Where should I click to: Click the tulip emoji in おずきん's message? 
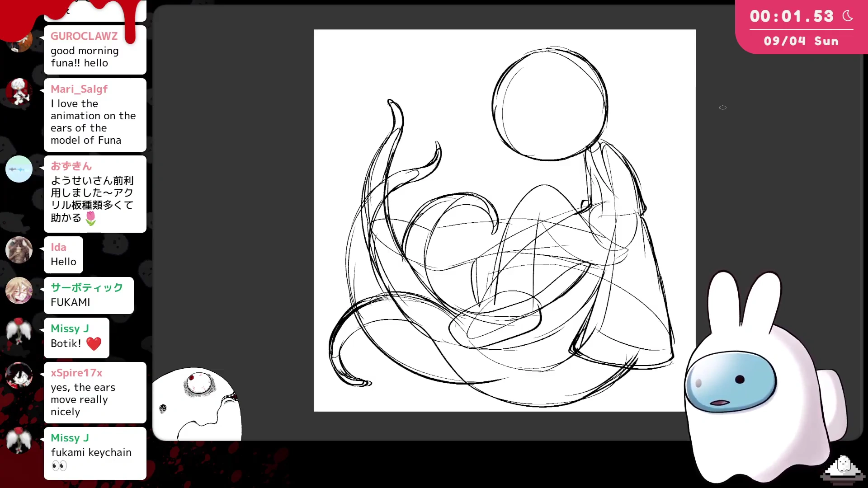[x=91, y=219]
